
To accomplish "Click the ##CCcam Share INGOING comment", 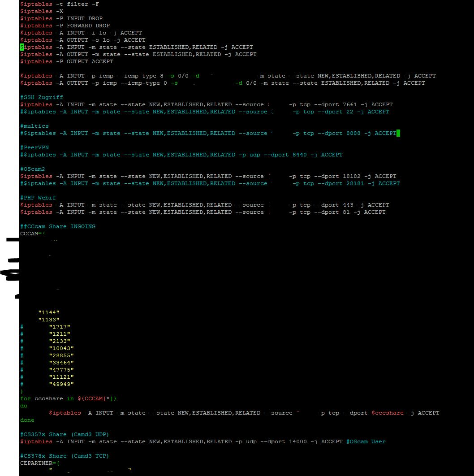I will (x=58, y=226).
